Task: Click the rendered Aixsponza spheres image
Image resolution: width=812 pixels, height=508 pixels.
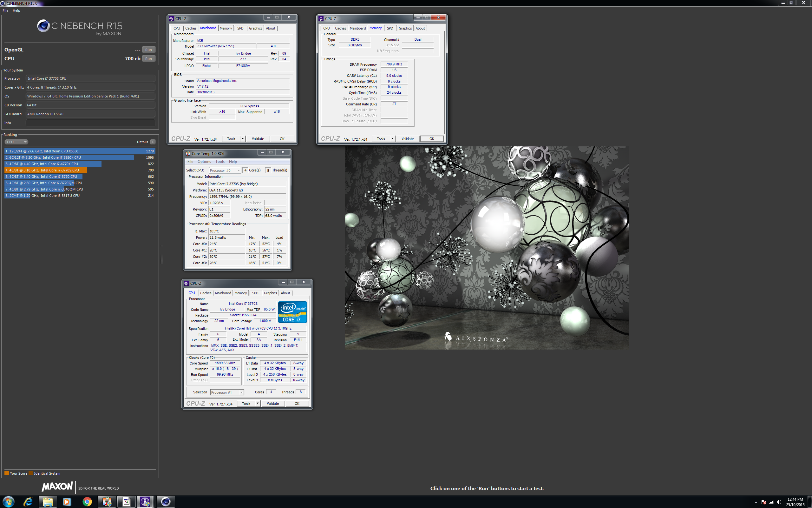Action: point(487,248)
